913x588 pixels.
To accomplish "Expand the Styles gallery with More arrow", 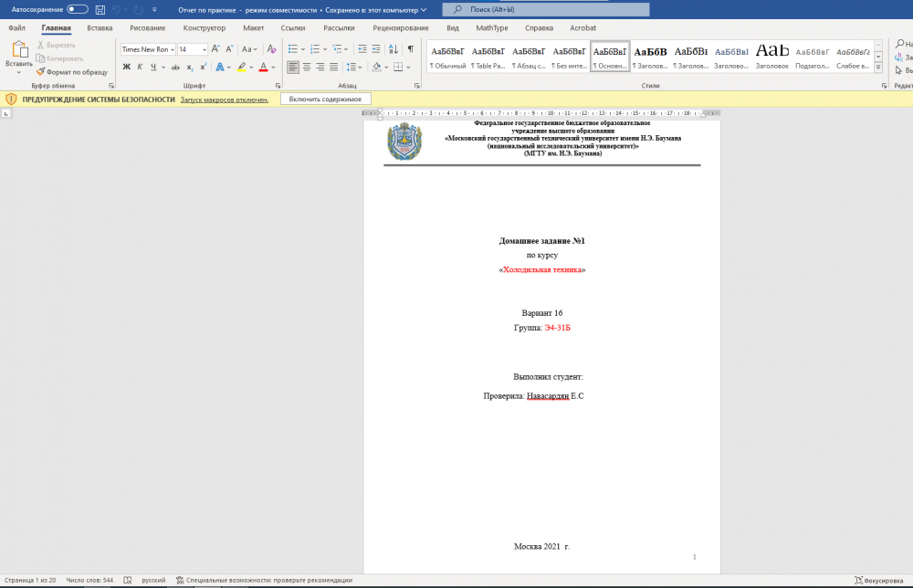I will click(878, 68).
